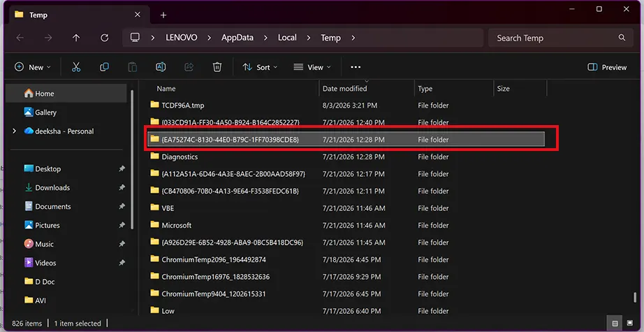Expand chevron before LENOVO in address bar

point(153,38)
